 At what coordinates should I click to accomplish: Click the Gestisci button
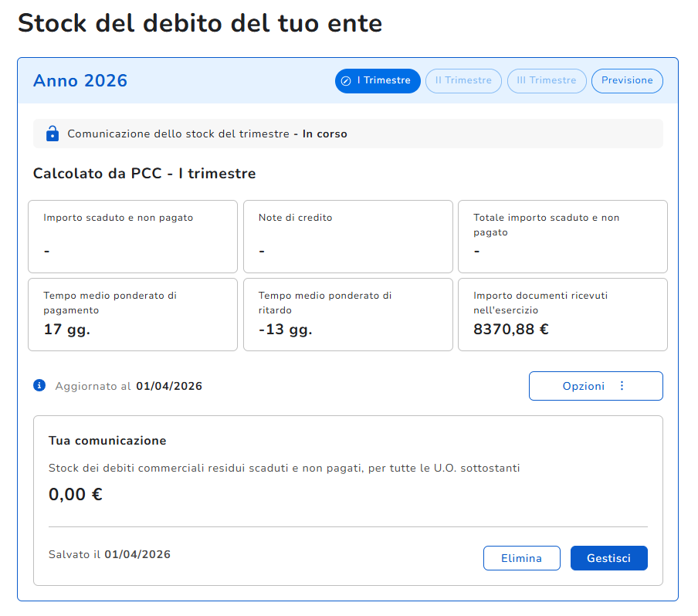coord(608,558)
